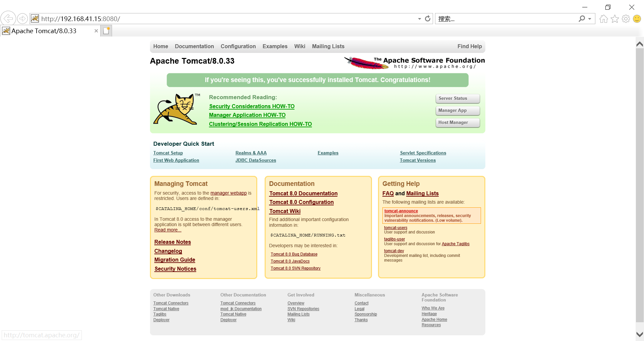The height and width of the screenshot is (341, 644).
Task: Open the tomcat-users mailing list link
Action: 396,228
